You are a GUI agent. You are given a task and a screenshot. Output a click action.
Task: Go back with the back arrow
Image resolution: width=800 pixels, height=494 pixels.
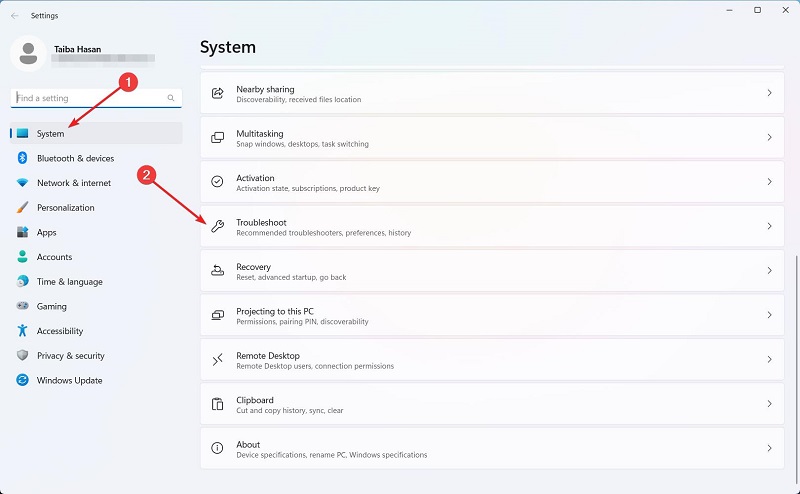[15, 15]
